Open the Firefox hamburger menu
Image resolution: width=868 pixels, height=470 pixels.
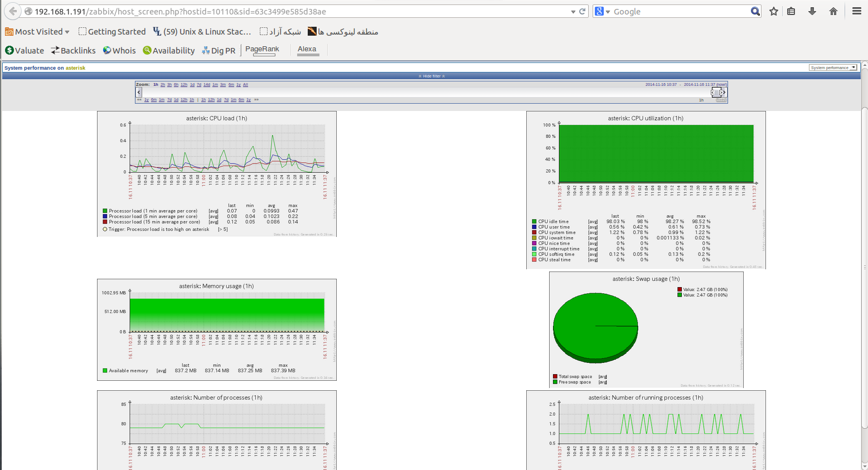click(x=857, y=11)
